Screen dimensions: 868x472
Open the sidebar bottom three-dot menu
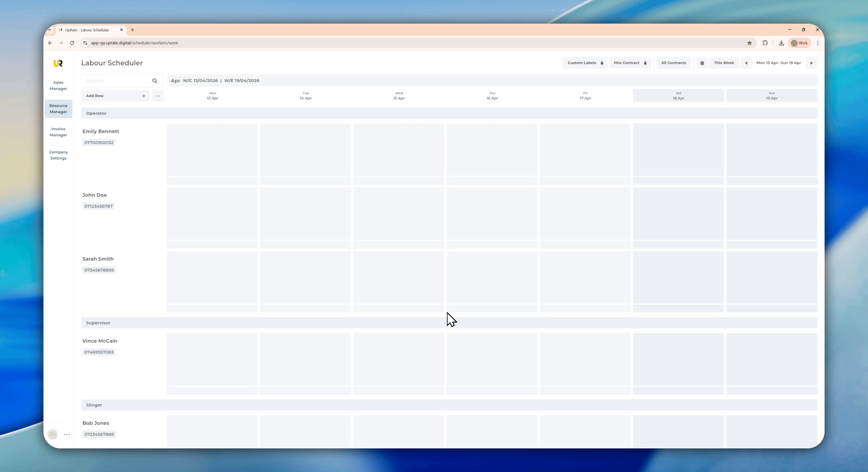pyautogui.click(x=67, y=434)
